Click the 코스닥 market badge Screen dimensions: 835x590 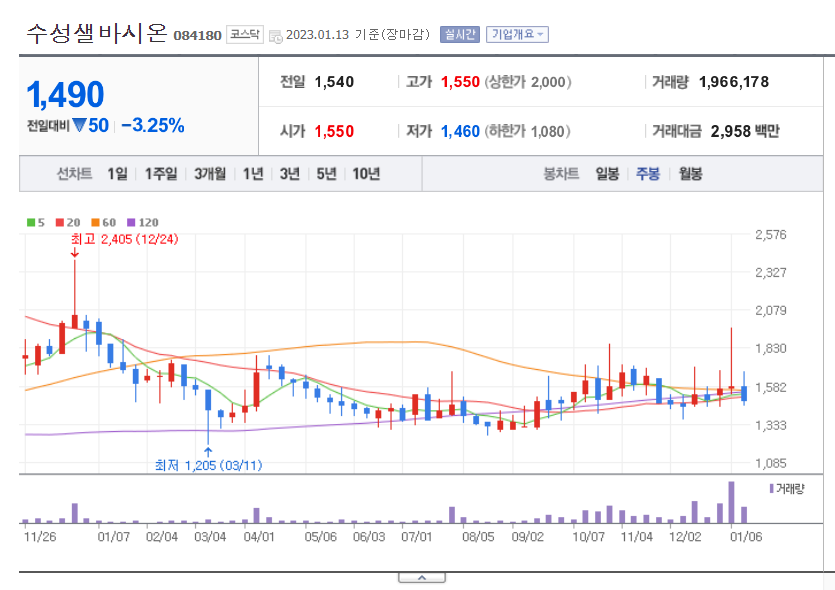(x=245, y=35)
